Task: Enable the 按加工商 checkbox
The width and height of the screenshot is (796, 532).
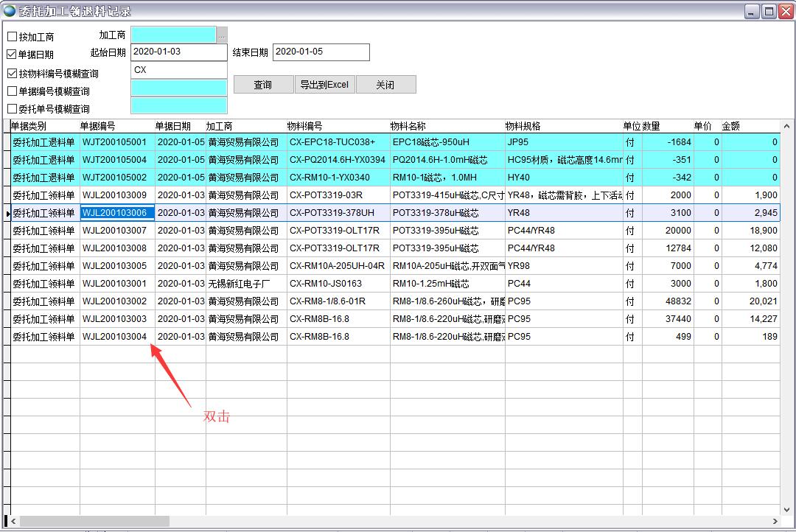Action: 13,37
